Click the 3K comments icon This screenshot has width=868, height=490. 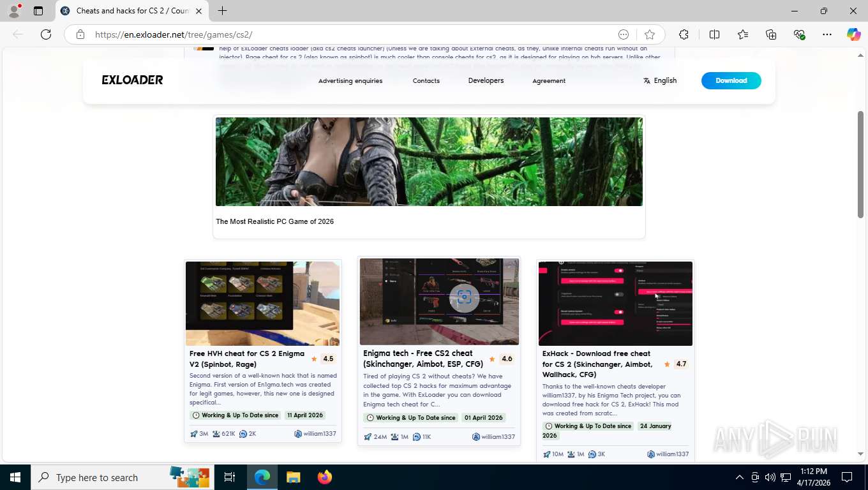592,454
